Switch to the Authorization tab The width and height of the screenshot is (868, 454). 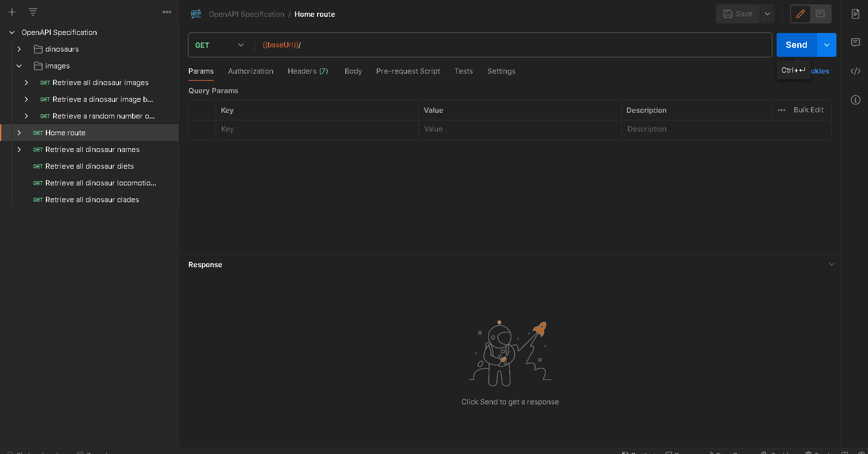251,71
